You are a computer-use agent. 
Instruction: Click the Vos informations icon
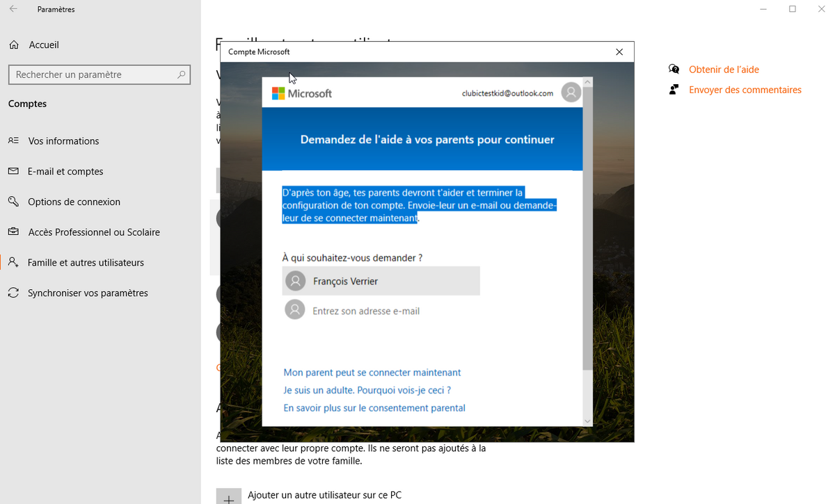click(13, 140)
